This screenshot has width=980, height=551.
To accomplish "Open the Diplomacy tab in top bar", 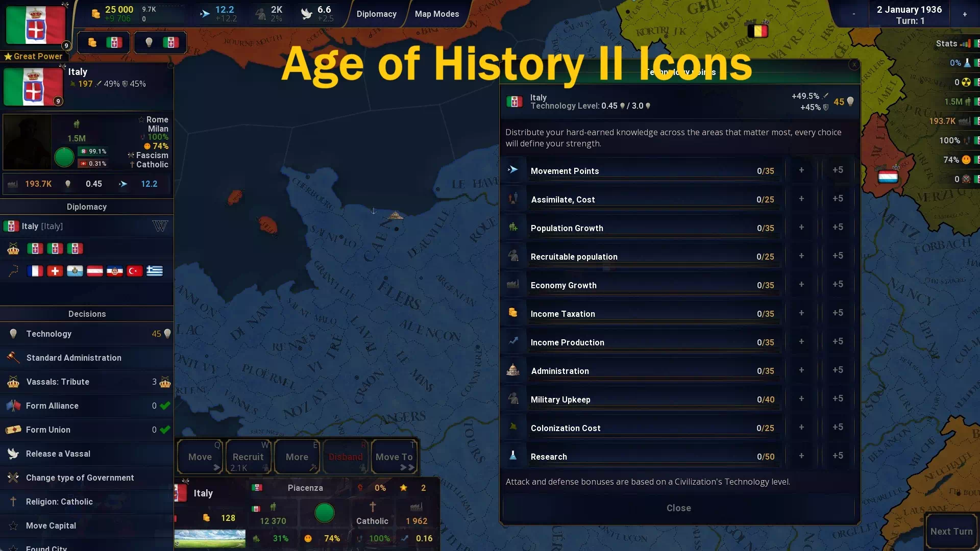I will pos(377,14).
